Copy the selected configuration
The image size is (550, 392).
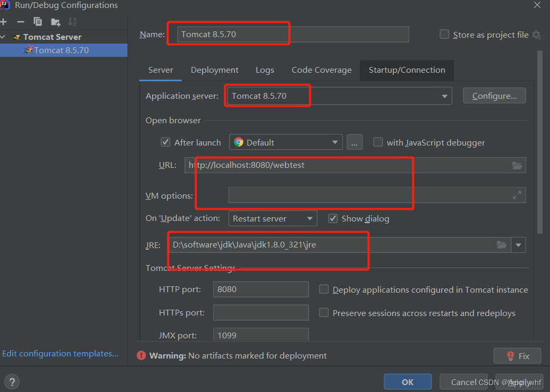click(38, 22)
